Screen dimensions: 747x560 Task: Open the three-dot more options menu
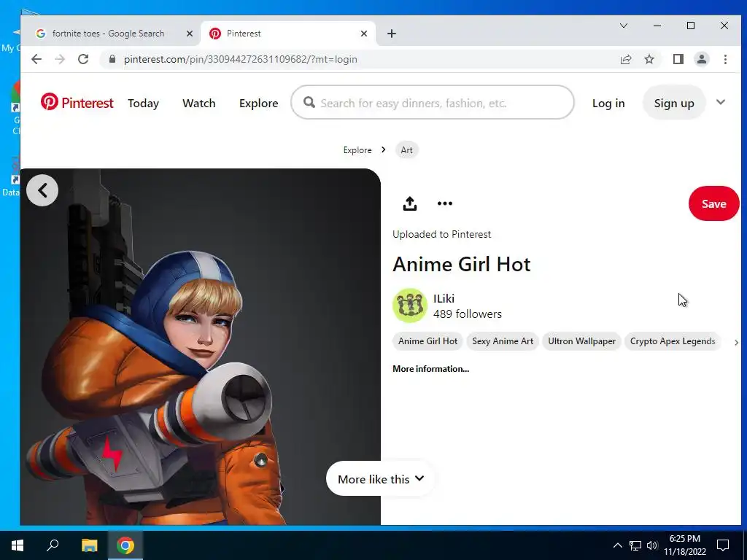click(x=445, y=203)
